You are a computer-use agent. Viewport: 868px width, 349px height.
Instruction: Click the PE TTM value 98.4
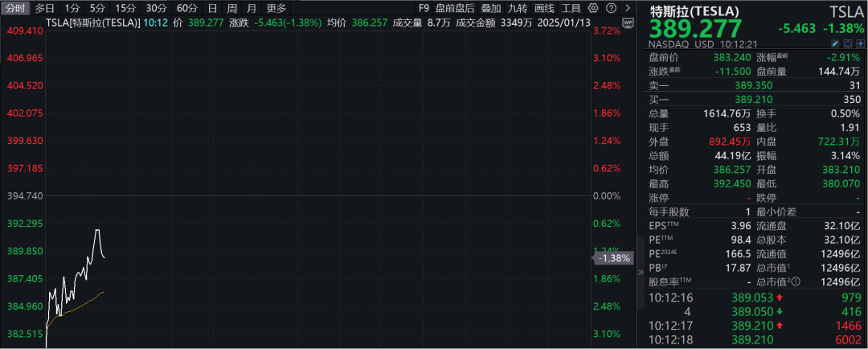pos(741,240)
